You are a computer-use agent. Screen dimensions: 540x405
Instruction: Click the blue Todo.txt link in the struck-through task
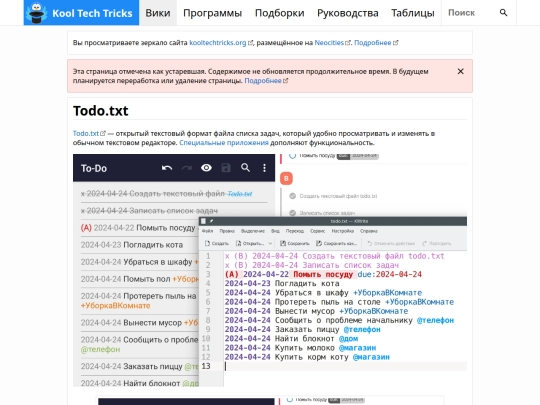tap(240, 194)
